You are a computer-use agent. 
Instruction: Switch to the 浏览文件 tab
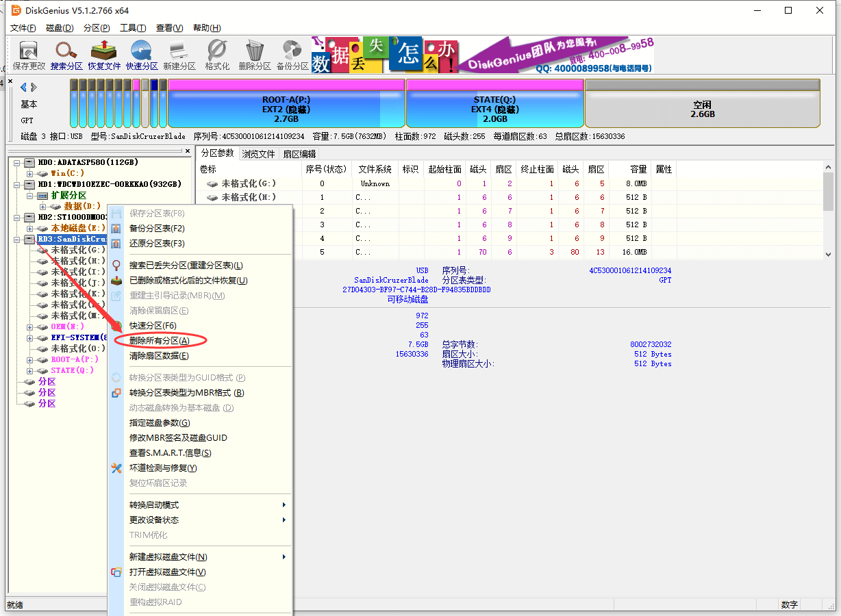point(258,154)
